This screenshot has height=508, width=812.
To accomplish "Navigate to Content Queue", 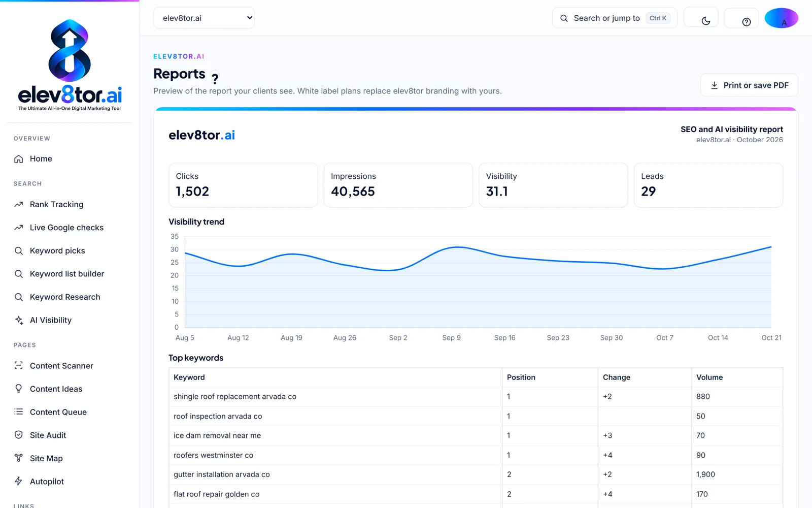I will [x=58, y=412].
